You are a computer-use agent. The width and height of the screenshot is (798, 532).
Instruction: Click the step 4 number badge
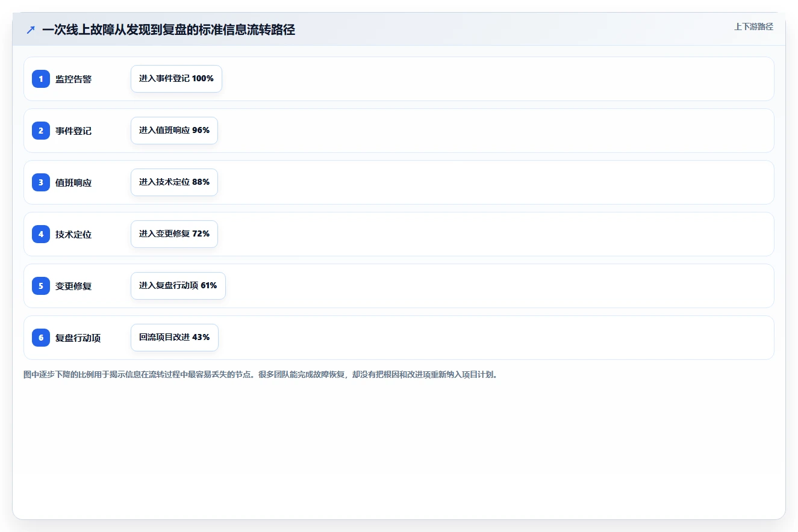tap(41, 234)
